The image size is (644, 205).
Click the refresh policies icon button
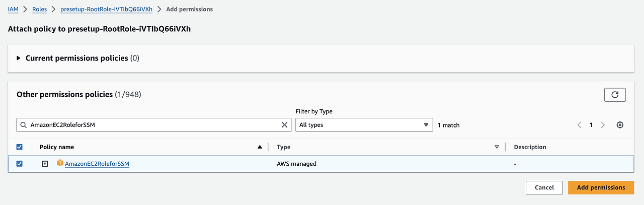(x=615, y=95)
